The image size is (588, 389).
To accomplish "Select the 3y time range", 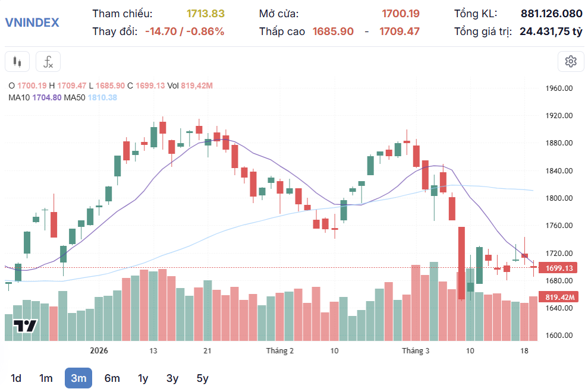I will tap(172, 378).
